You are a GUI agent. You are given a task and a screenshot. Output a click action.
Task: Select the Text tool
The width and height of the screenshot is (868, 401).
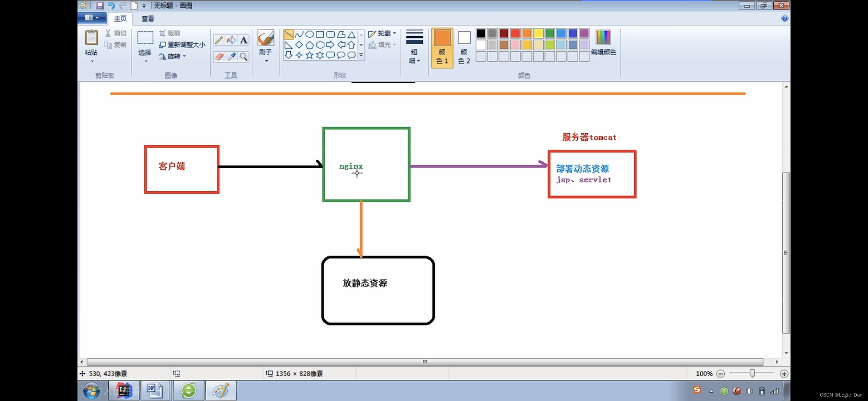pos(243,40)
